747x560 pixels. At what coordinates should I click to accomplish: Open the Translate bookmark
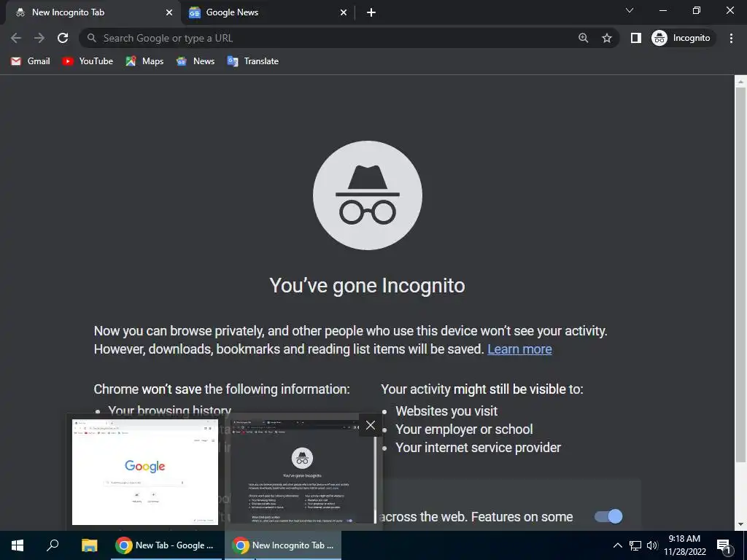point(253,61)
